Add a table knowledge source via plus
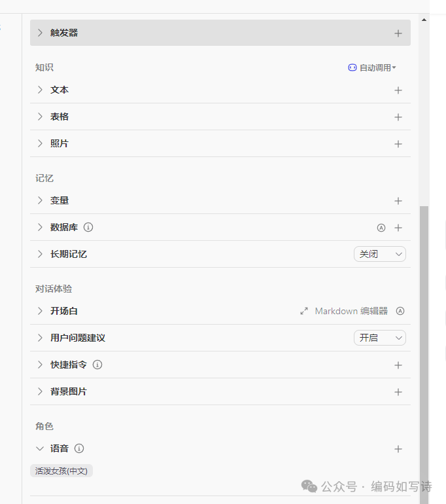This screenshot has height=504, width=446. [x=398, y=117]
